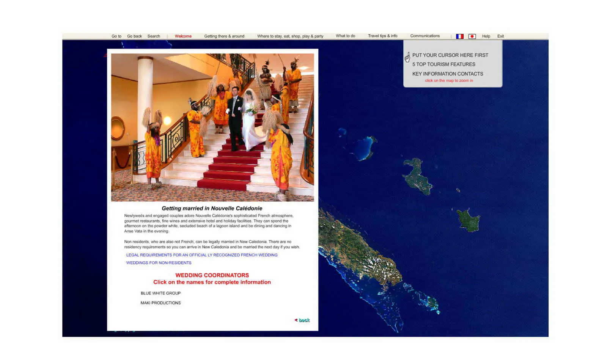This screenshot has width=607, height=364.
Task: Open LEGAL REQUIREMENTS for French wedding link
Action: pyautogui.click(x=202, y=255)
